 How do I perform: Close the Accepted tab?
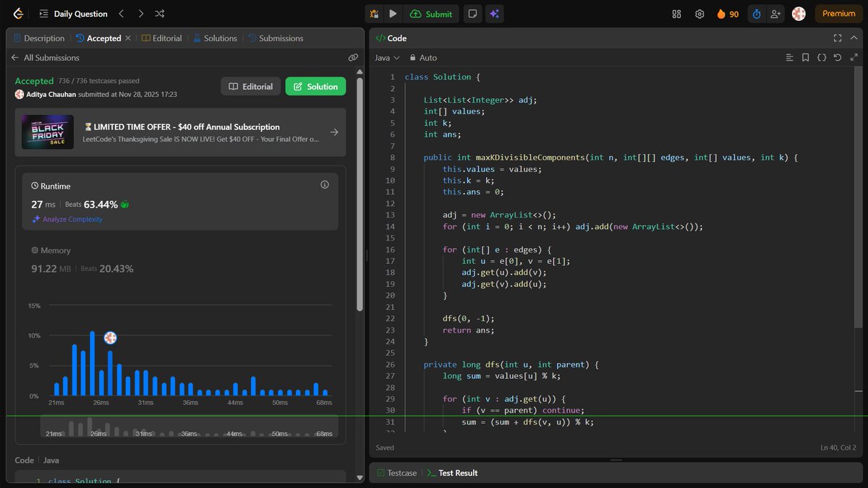127,38
